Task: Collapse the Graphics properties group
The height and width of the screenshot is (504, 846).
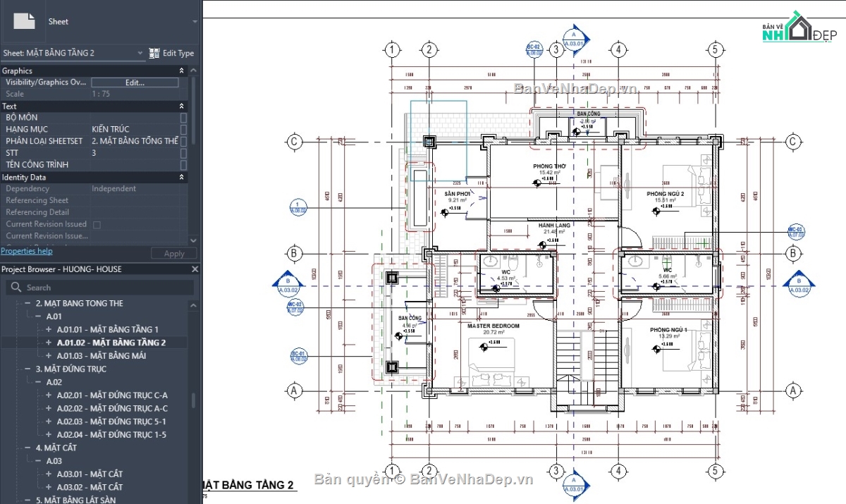Action: pos(182,70)
